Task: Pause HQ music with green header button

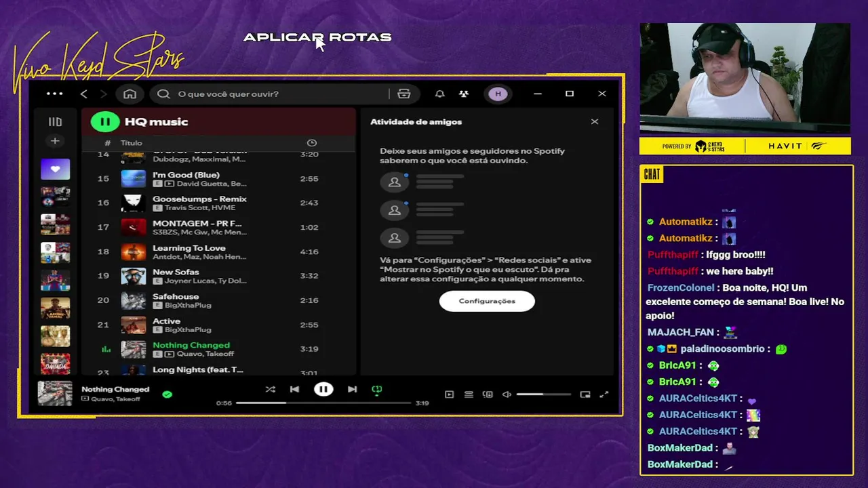Action: click(x=105, y=122)
